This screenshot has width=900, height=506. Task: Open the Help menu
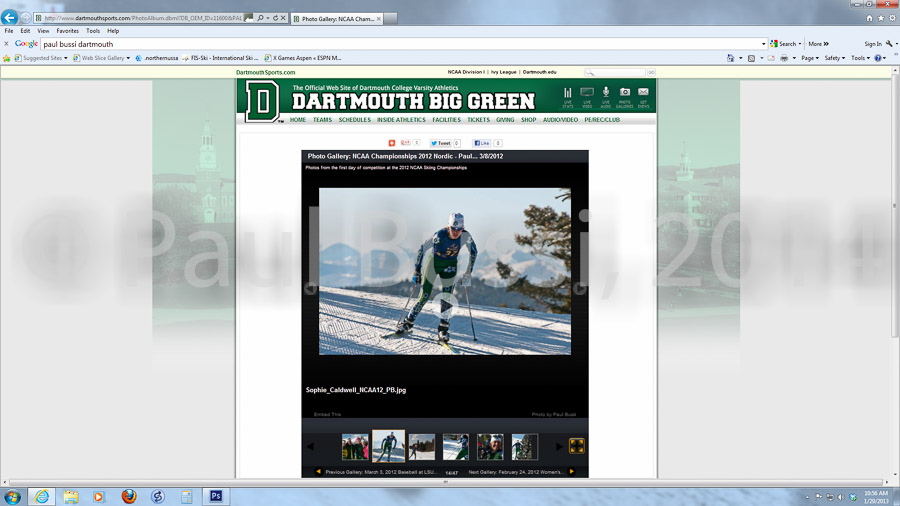(113, 31)
